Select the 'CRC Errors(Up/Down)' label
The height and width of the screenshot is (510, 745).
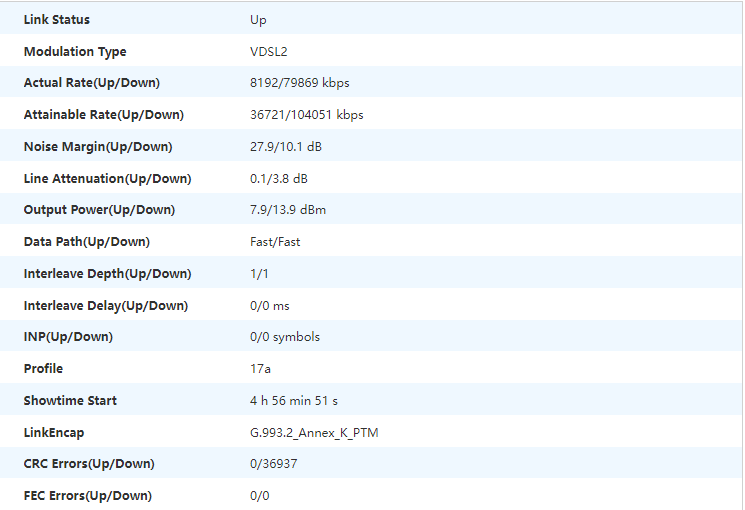coord(89,463)
